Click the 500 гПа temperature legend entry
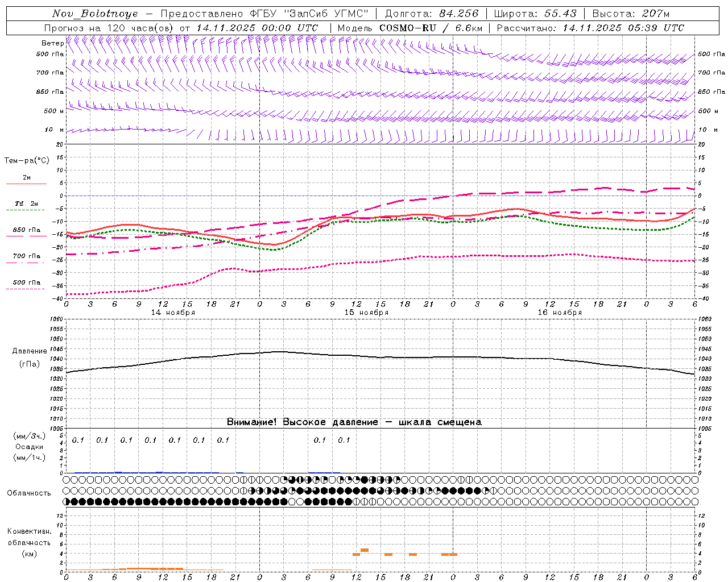The width and height of the screenshot is (728, 582). tap(27, 282)
